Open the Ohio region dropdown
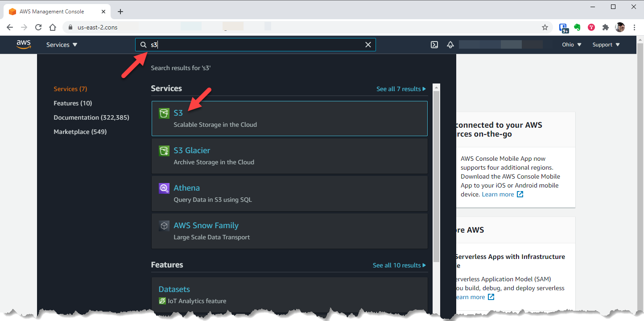 coord(571,45)
